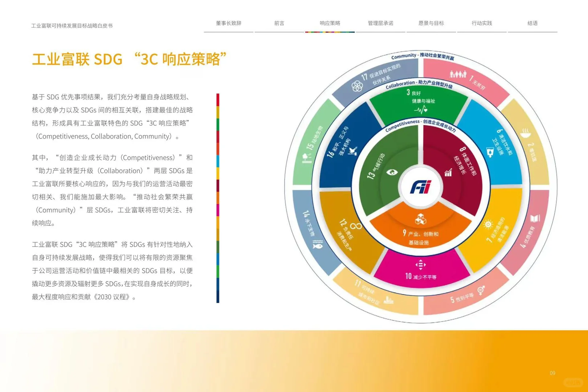The width and height of the screenshot is (588, 392).
Task: Select the SDG 11 city buildings icon
Action: click(x=388, y=299)
